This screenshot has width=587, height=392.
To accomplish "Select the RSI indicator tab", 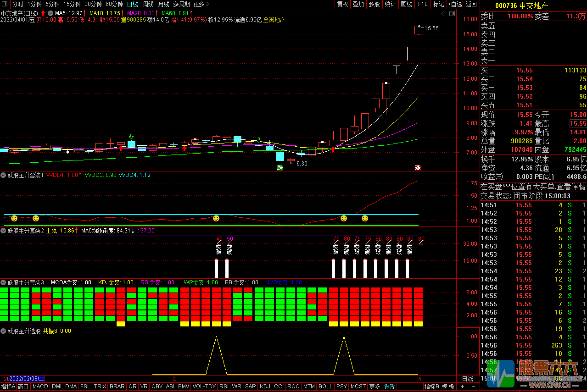I will coord(224,386).
